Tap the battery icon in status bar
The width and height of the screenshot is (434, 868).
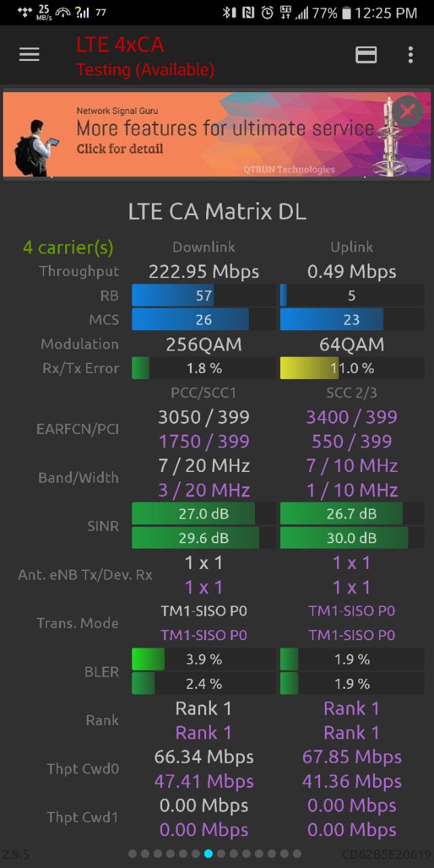347,12
